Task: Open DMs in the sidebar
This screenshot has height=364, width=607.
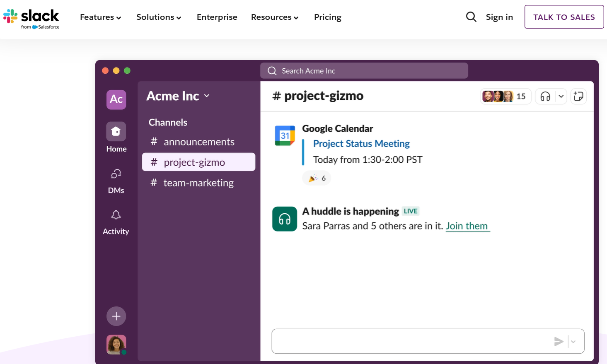Action: tap(116, 181)
